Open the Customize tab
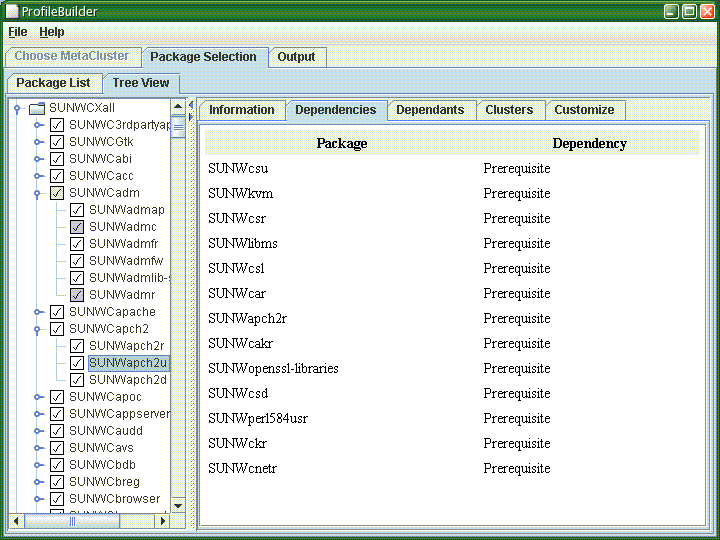 584,110
